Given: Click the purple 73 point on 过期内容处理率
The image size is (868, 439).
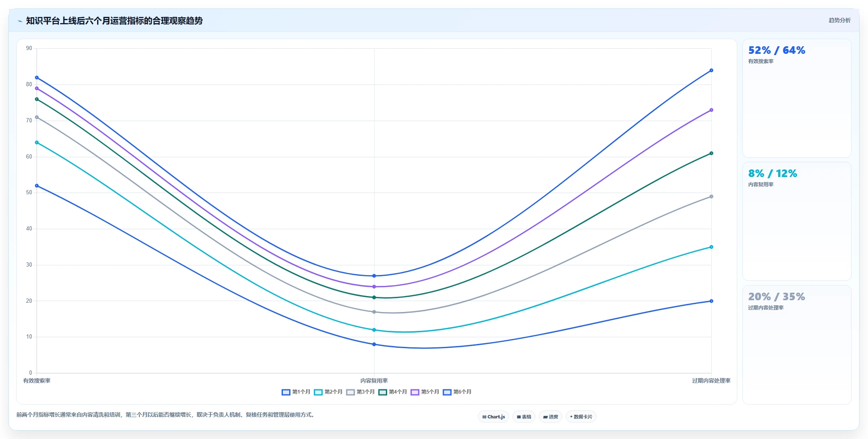Looking at the screenshot, I should pyautogui.click(x=711, y=110).
